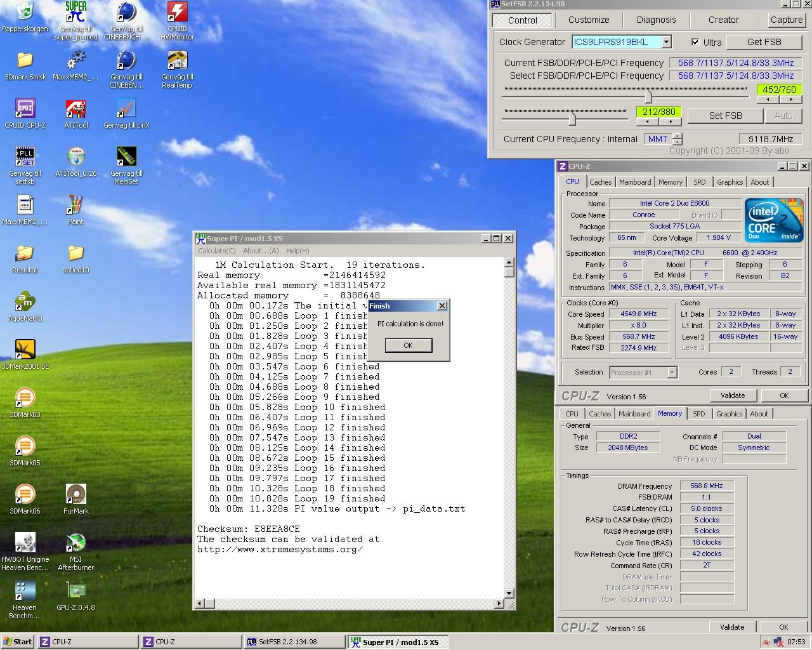The image size is (812, 650).
Task: Click the 212/380 slider thumb
Action: pos(572,118)
